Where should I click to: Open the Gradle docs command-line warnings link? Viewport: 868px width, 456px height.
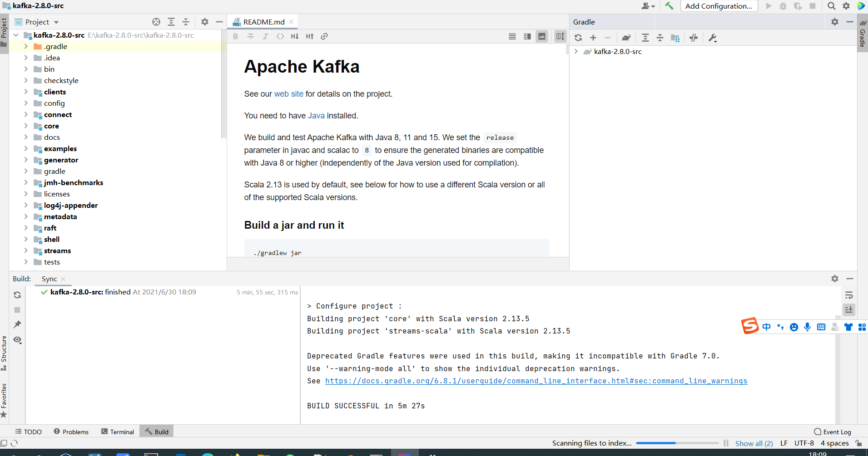coord(536,381)
